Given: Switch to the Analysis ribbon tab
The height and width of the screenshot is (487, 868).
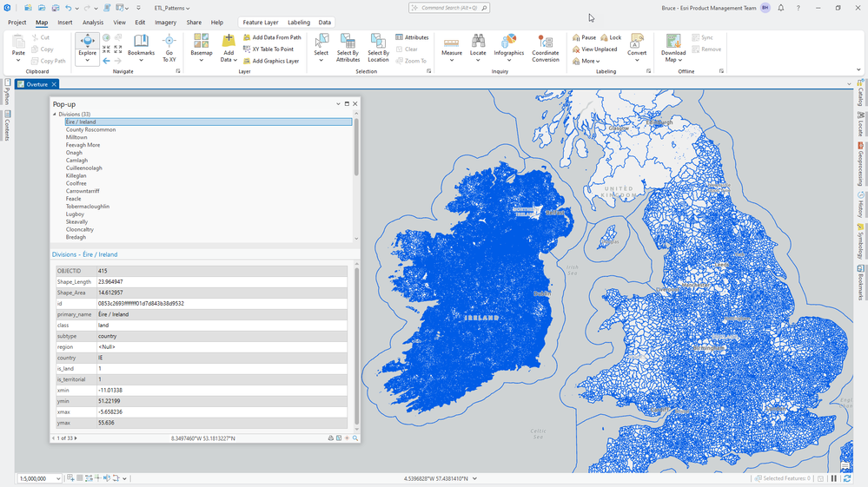Looking at the screenshot, I should [x=92, y=23].
